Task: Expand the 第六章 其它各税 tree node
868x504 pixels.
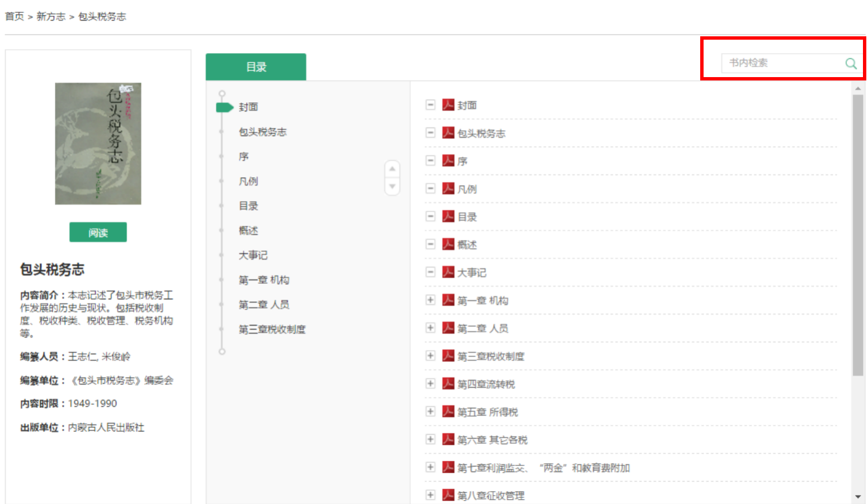Action: pyautogui.click(x=430, y=440)
